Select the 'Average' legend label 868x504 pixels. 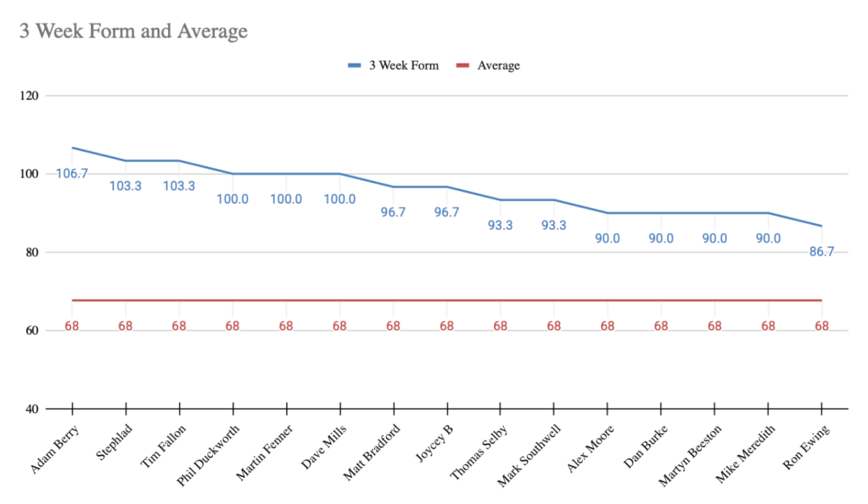point(498,65)
